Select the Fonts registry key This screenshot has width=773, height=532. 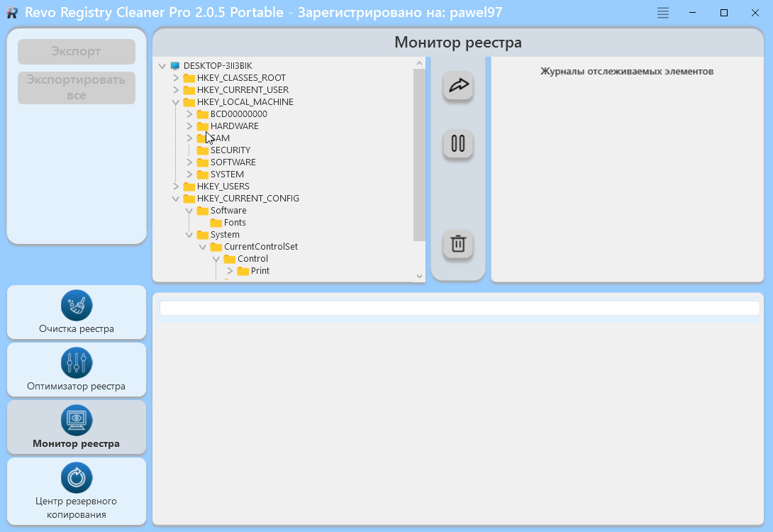pos(235,223)
